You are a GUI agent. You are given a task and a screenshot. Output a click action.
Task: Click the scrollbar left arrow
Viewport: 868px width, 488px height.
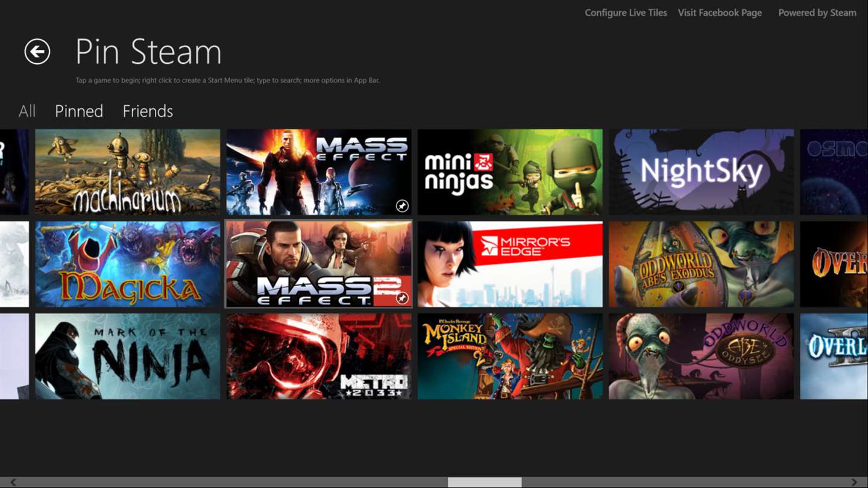(13, 482)
